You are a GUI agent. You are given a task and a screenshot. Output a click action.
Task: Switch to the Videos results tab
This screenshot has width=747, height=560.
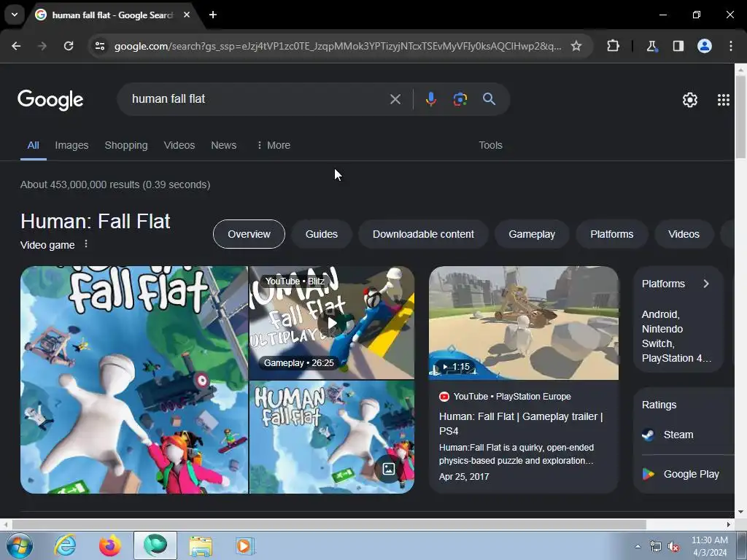point(179,145)
